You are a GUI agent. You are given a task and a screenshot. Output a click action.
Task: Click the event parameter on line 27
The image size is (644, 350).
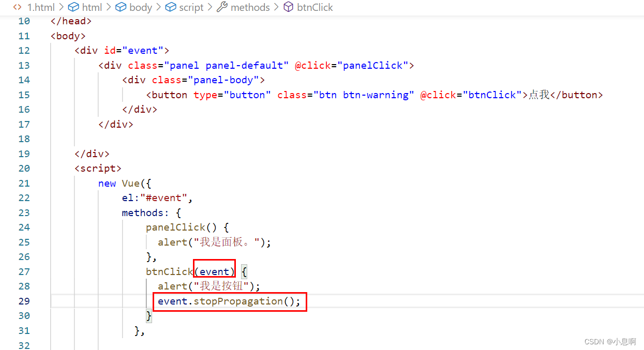pos(215,272)
